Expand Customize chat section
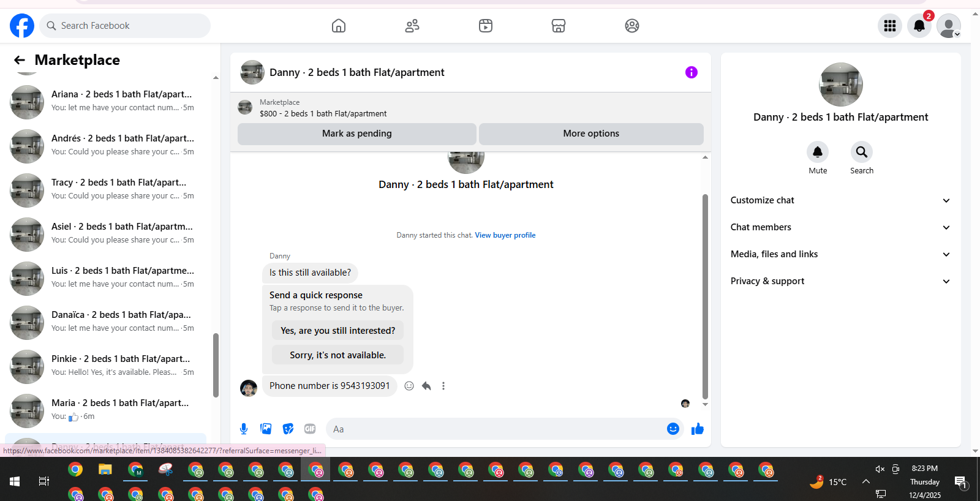 click(x=840, y=200)
